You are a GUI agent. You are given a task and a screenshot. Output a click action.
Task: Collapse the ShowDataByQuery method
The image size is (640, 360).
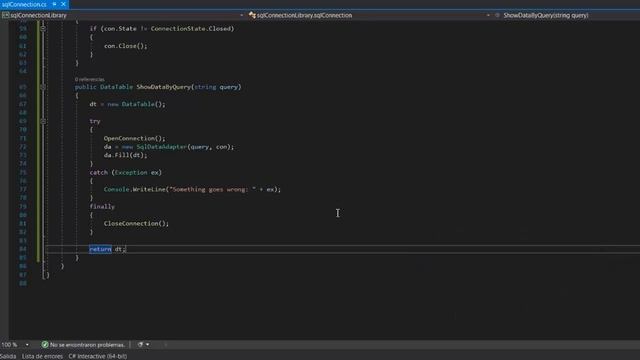click(x=43, y=87)
